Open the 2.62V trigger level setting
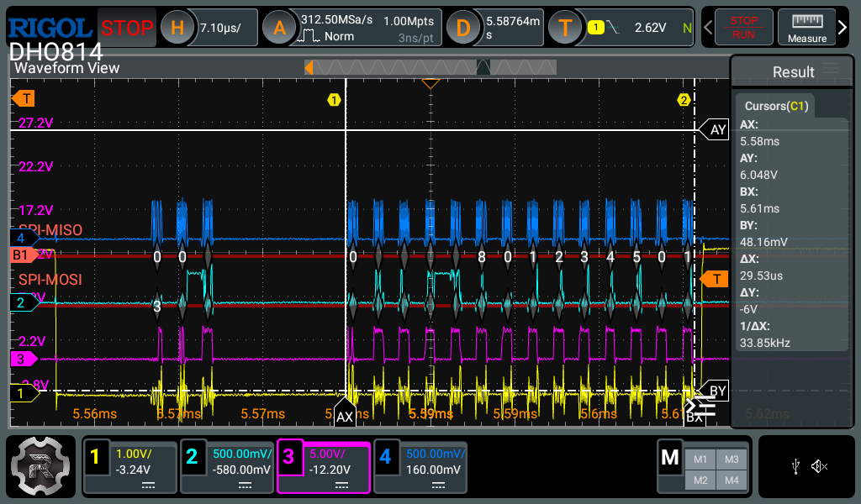Screen dimensions: 861x504 tap(650, 28)
